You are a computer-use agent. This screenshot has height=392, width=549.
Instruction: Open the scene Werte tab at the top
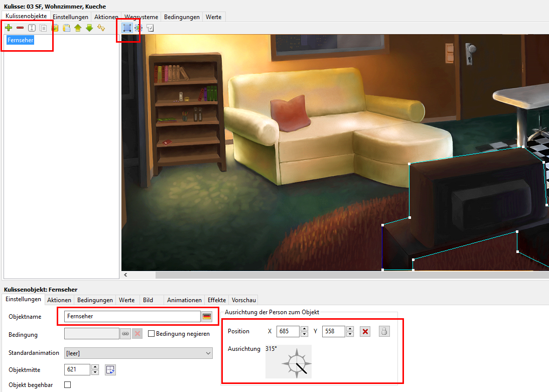coord(214,17)
